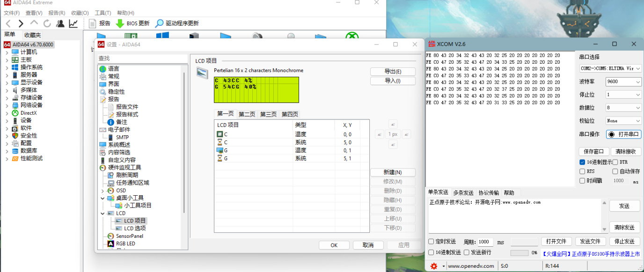Open 校验位 None dropdown
644x272 pixels.
[623, 121]
